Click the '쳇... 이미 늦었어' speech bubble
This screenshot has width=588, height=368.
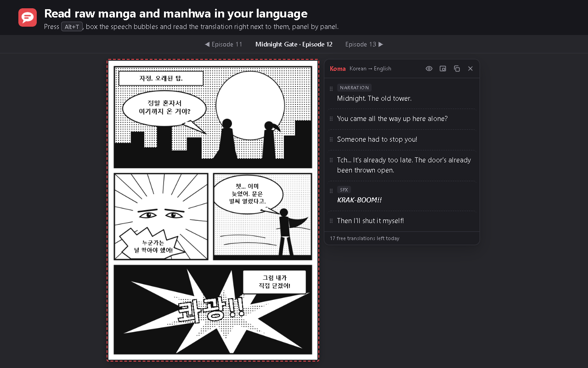[248, 194]
